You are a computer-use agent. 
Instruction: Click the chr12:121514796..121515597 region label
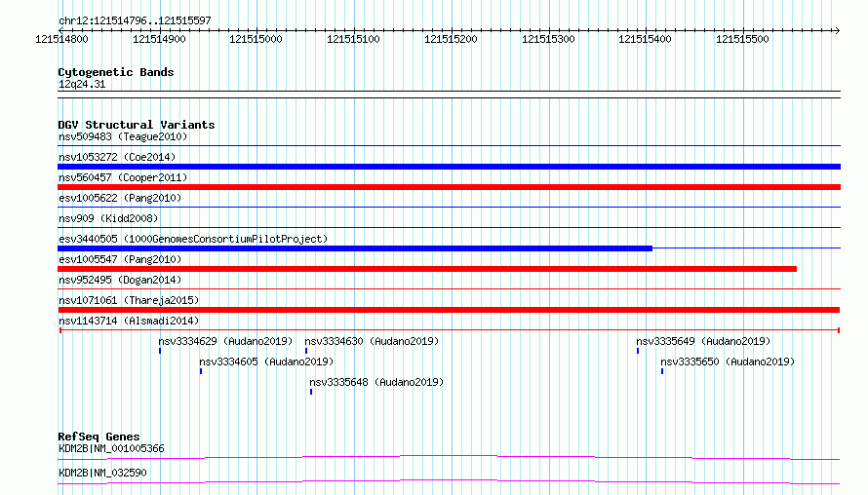pos(135,20)
